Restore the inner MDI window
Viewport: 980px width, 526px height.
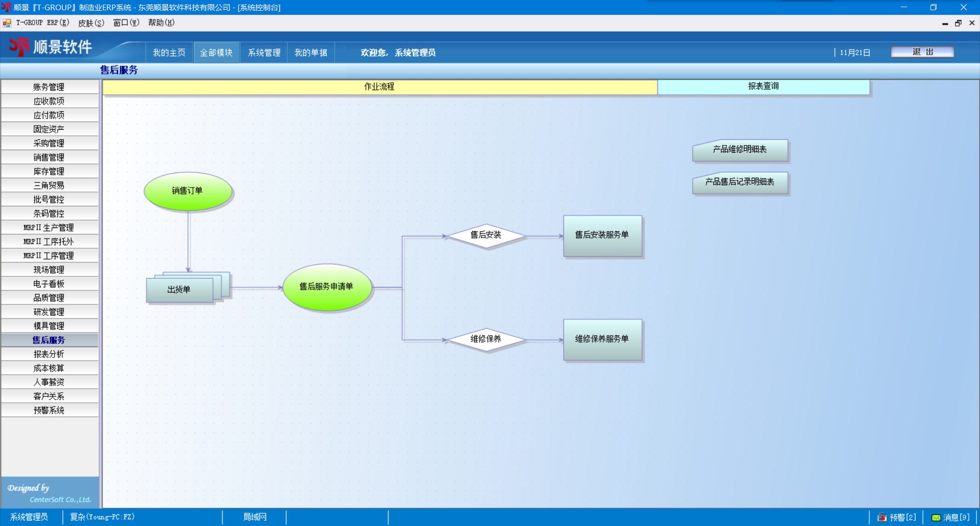[x=958, y=23]
